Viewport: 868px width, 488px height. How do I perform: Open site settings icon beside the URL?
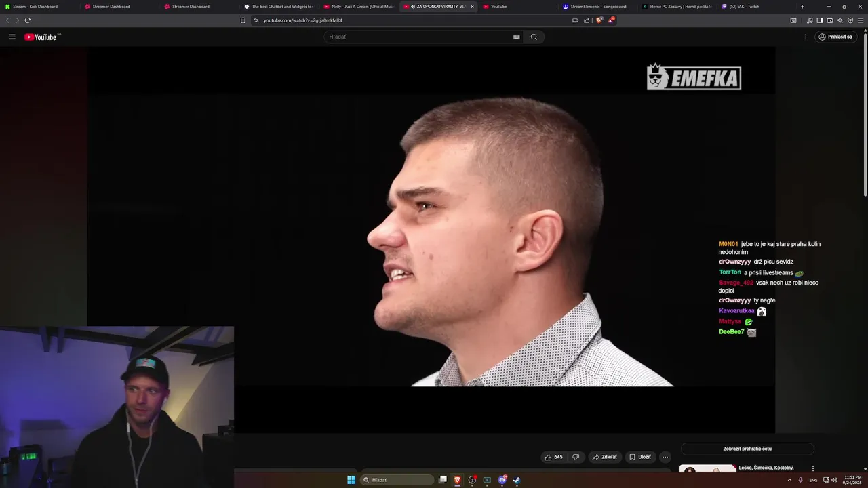click(x=256, y=20)
